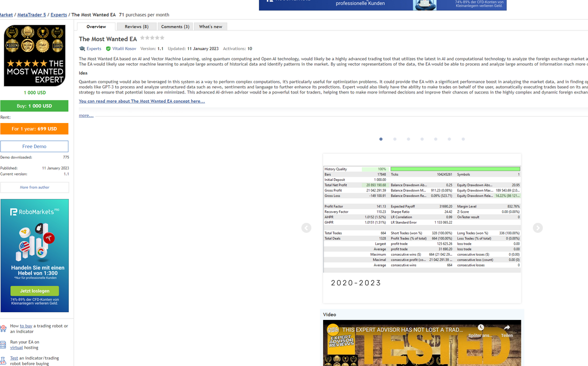This screenshot has height=366, width=588.
Task: Click the Expert Advisor Reviews channel logo
Action: point(332,330)
